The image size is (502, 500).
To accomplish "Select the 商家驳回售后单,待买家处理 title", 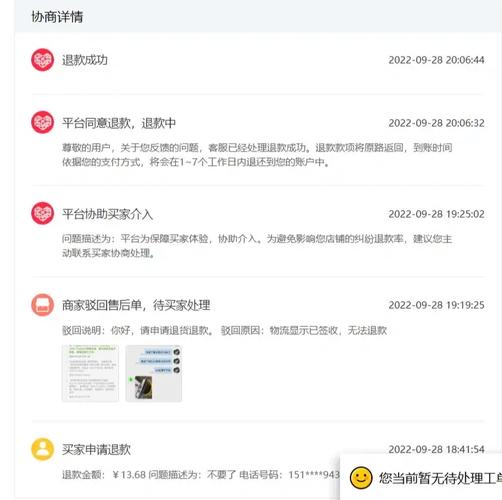I will coord(136,305).
